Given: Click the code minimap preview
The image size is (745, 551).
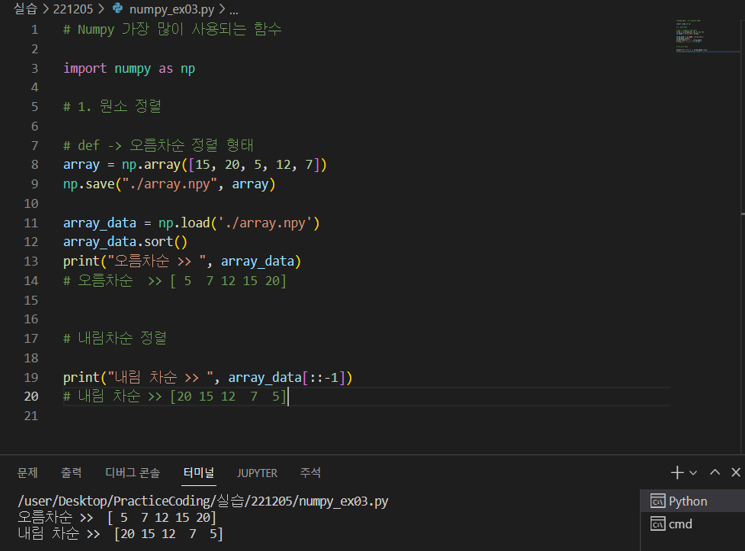Looking at the screenshot, I should point(691,36).
